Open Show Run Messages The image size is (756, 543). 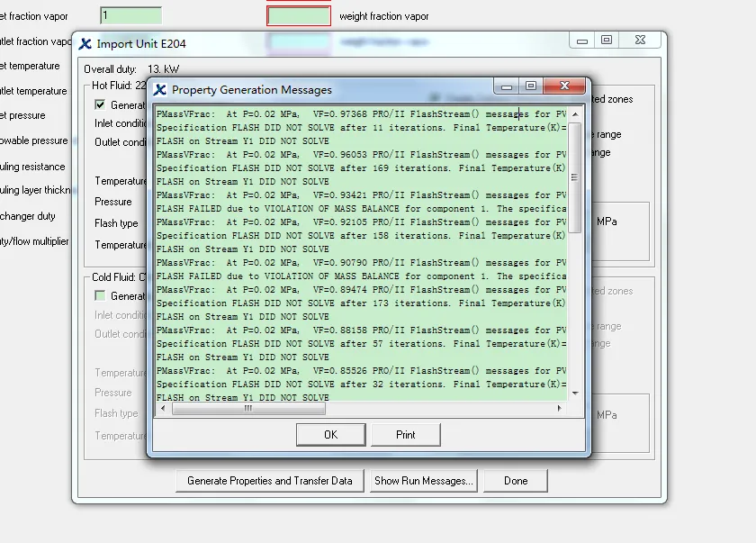coord(424,481)
